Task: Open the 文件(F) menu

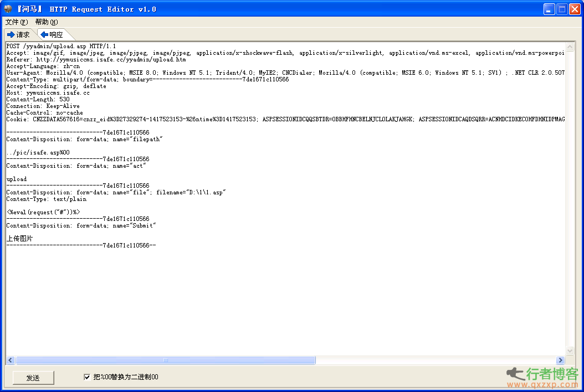Action: (x=17, y=22)
